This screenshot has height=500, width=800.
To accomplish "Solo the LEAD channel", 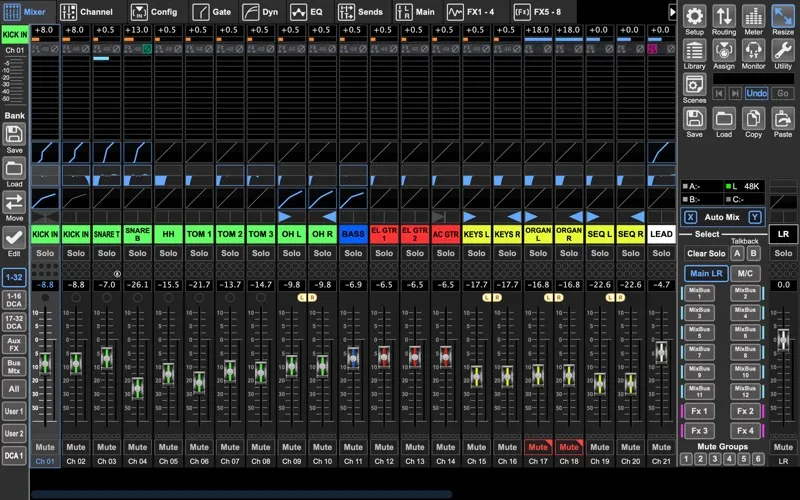I will point(661,253).
